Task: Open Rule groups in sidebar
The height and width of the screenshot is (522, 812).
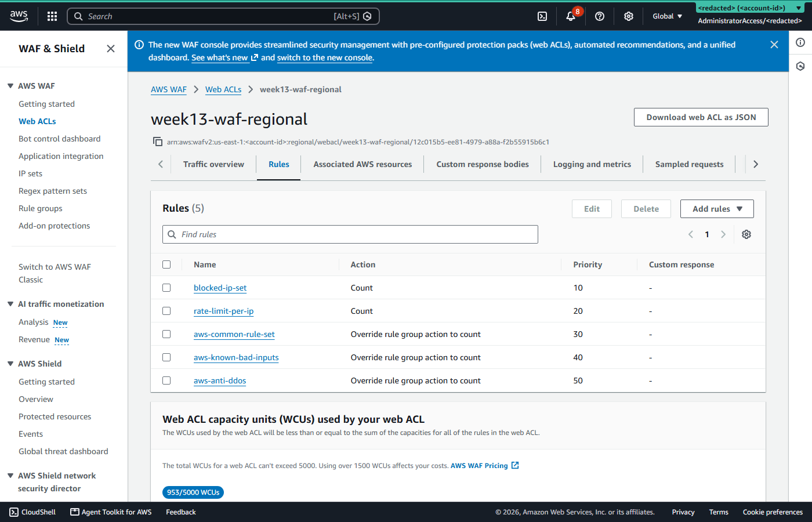Action: pyautogui.click(x=41, y=208)
